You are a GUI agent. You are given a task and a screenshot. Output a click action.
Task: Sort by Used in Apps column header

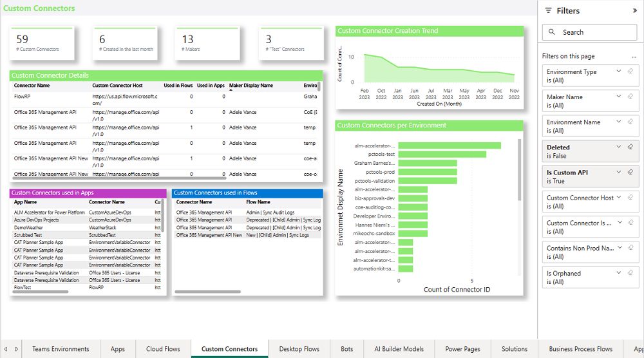[211, 86]
